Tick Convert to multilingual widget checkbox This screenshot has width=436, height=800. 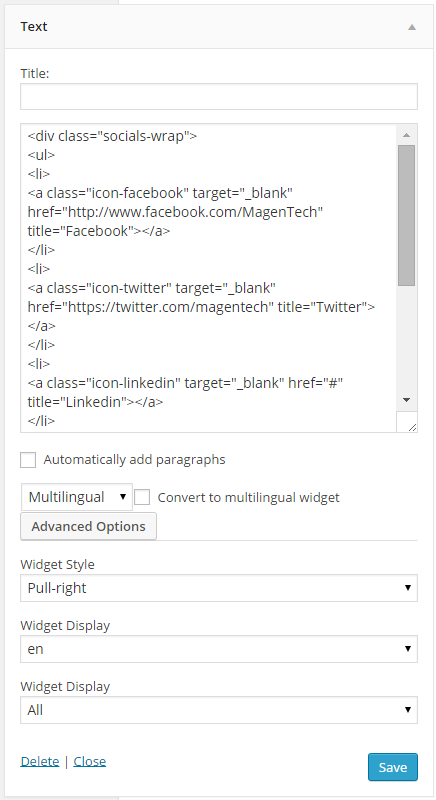(142, 497)
